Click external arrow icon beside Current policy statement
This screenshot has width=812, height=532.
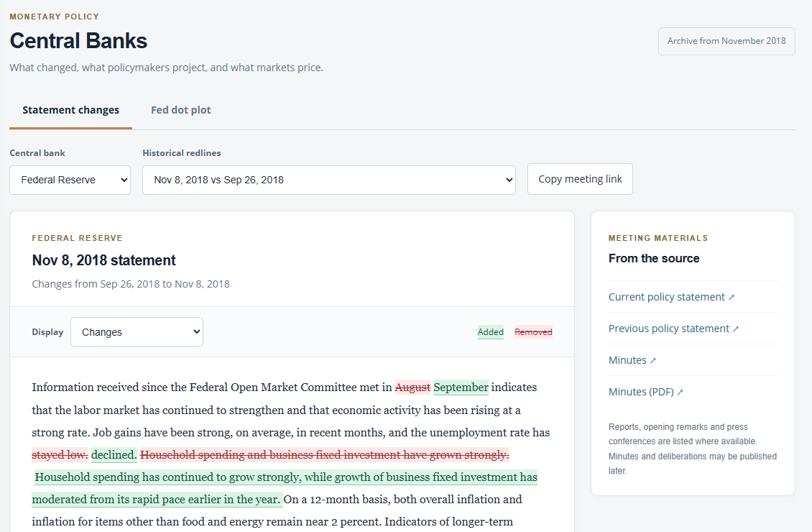pos(732,298)
